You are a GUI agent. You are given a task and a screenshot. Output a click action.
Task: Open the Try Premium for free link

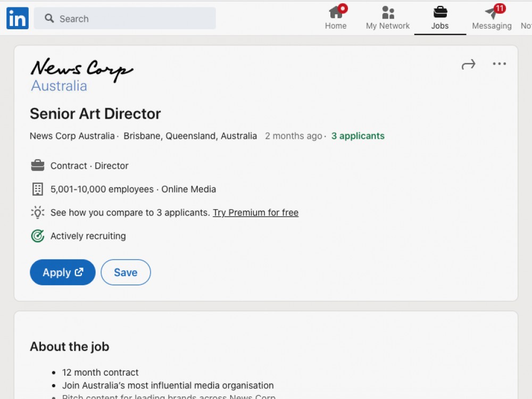tap(255, 213)
